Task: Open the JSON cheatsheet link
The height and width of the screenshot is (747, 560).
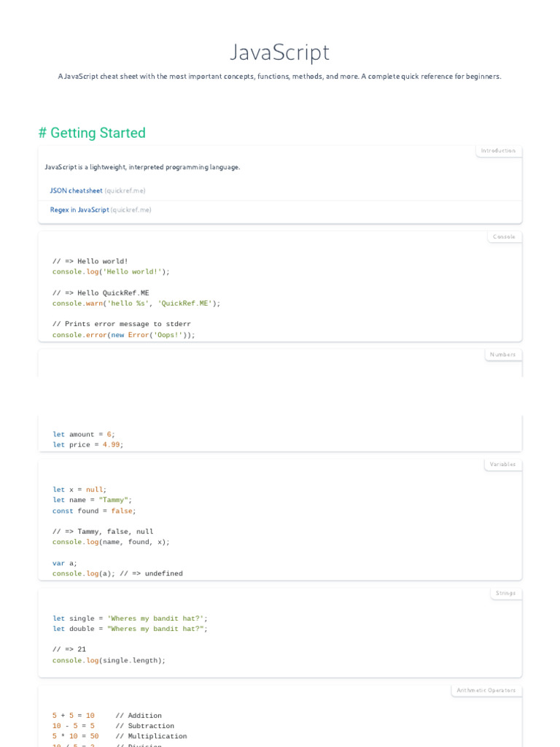Action: 76,190
